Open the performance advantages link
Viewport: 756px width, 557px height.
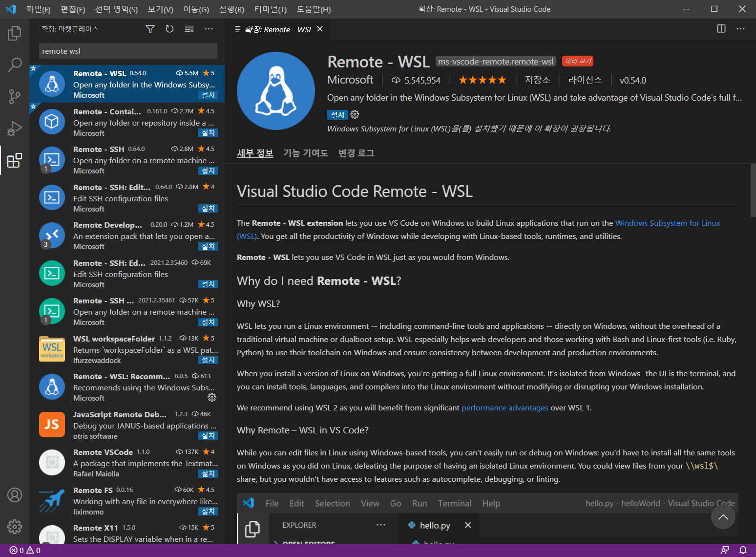[505, 407]
